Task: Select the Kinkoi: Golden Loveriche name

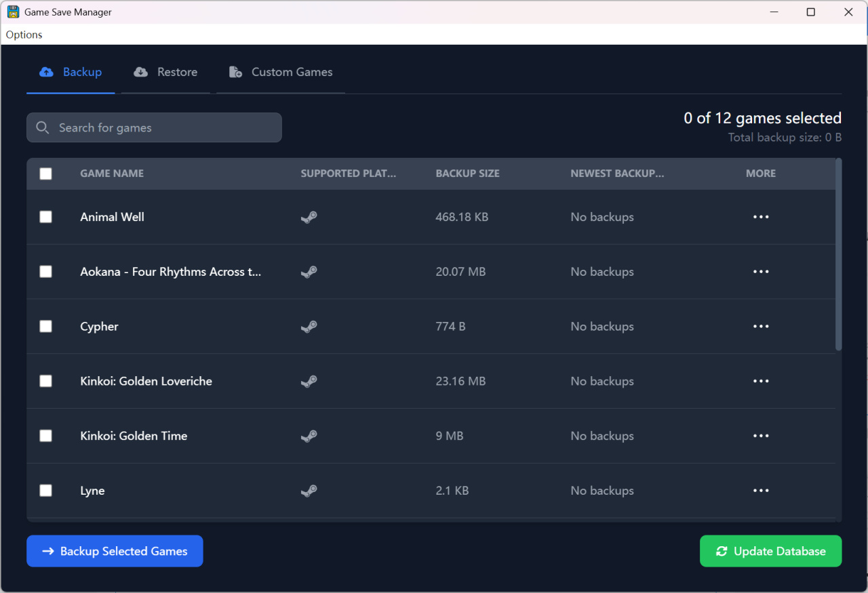Action: point(146,382)
